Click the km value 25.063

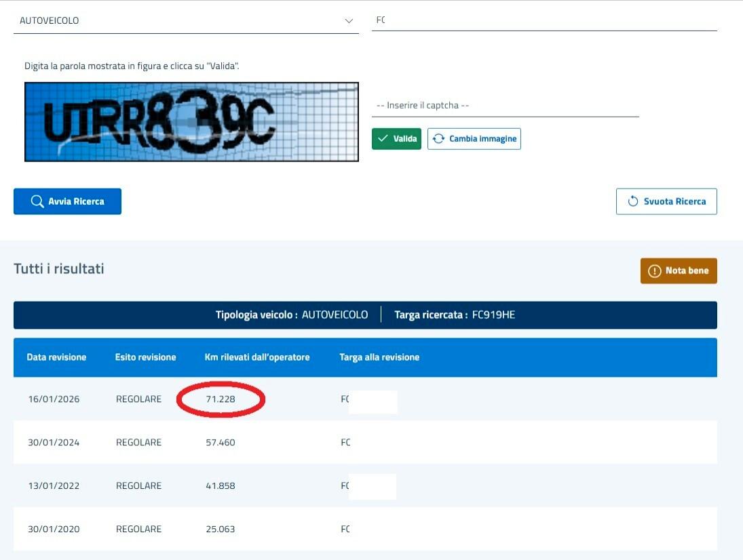[221, 529]
